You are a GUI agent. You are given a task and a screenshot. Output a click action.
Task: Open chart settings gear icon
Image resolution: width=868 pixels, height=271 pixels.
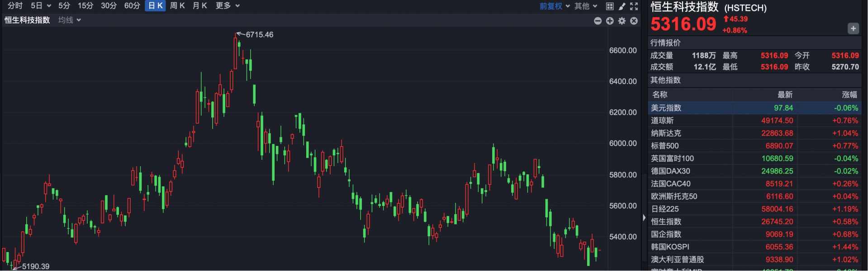[622, 21]
